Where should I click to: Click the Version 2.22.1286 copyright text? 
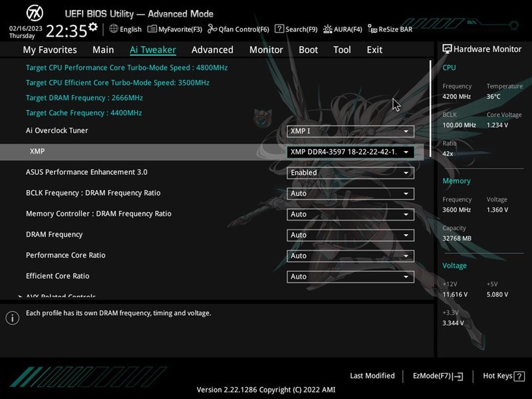pos(266,390)
